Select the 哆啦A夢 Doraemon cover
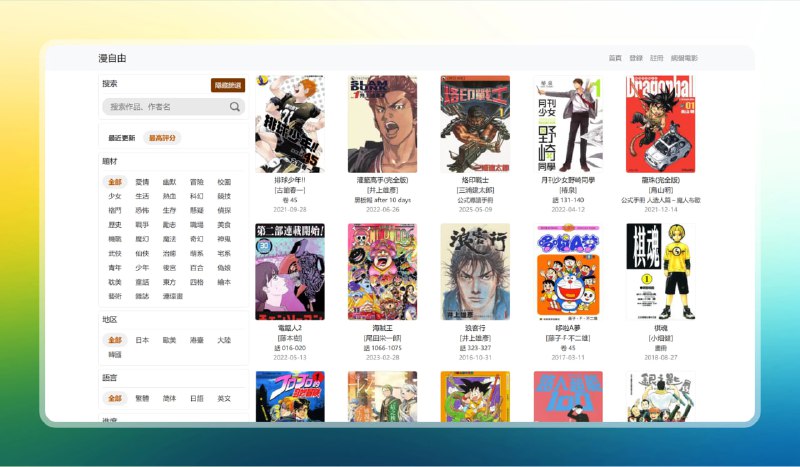The height and width of the screenshot is (467, 800). pos(567,271)
